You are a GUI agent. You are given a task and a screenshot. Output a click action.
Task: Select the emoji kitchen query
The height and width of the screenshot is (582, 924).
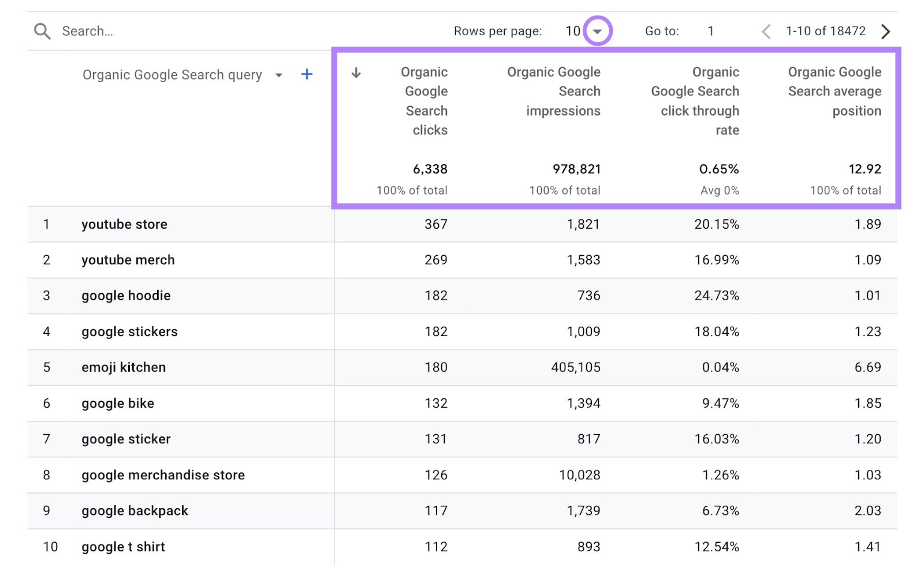pyautogui.click(x=122, y=367)
